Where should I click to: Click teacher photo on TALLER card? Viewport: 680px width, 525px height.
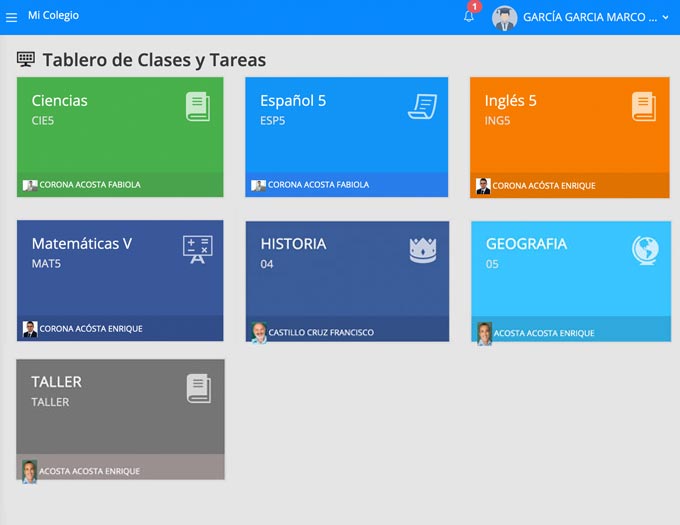[x=29, y=472]
